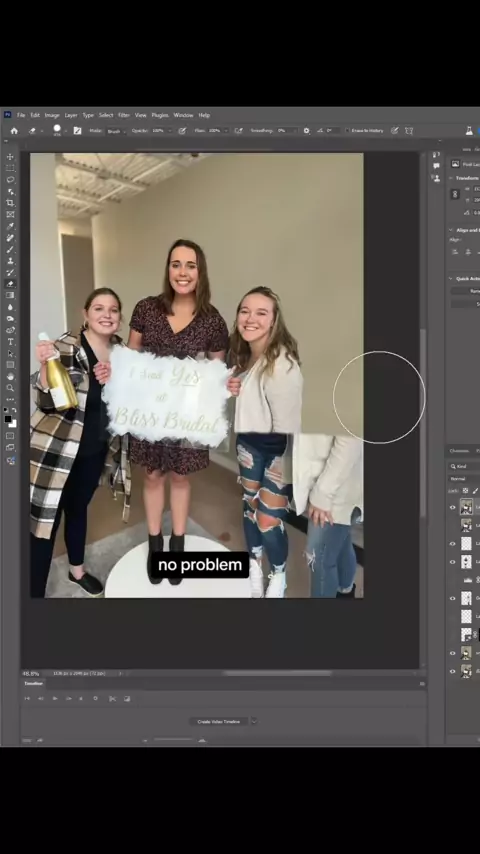
Task: Select the Eraser tool in toolbox
Action: point(10,284)
